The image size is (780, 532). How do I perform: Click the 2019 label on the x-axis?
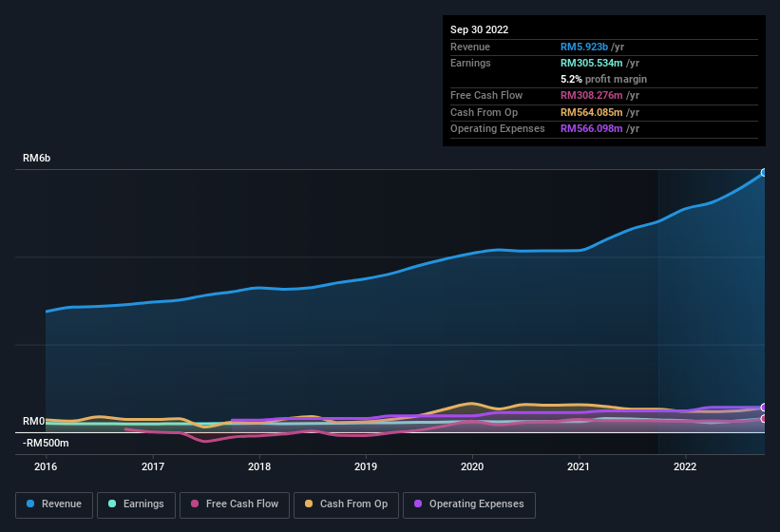click(366, 466)
